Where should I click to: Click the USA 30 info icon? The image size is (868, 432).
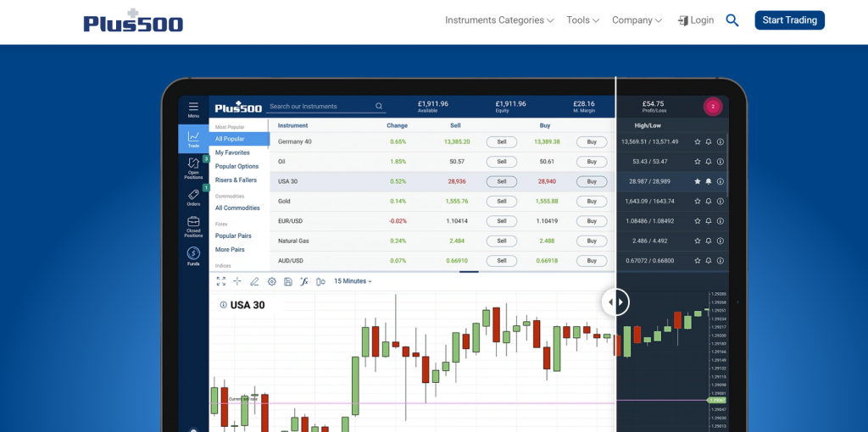223,305
